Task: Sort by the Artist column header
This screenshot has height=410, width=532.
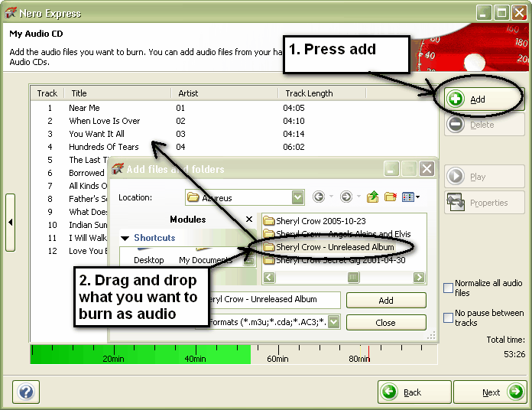Action: (224, 93)
